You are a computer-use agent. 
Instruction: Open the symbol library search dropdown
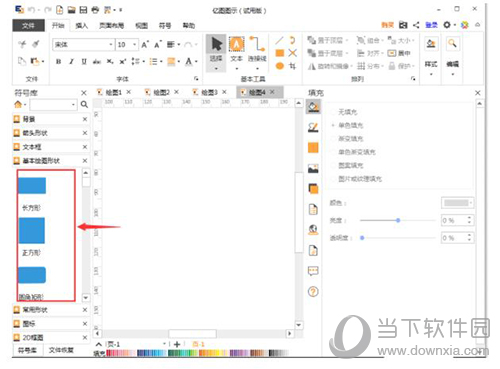click(73, 105)
